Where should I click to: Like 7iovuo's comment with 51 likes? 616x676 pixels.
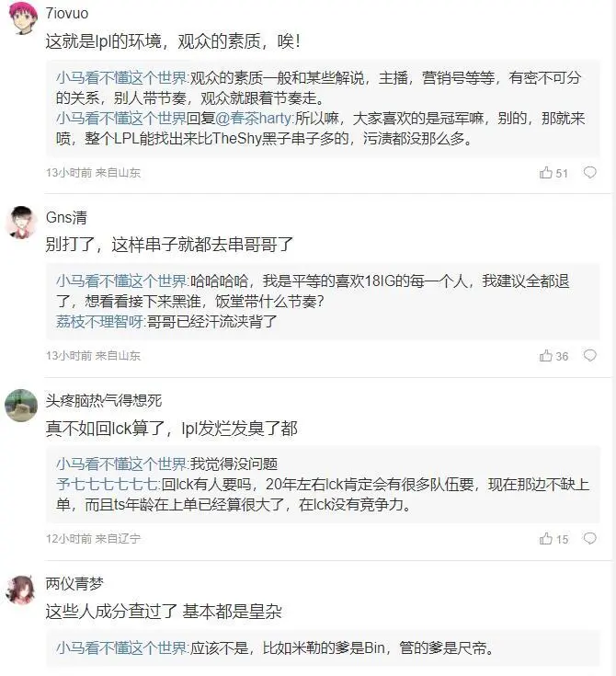tap(546, 173)
